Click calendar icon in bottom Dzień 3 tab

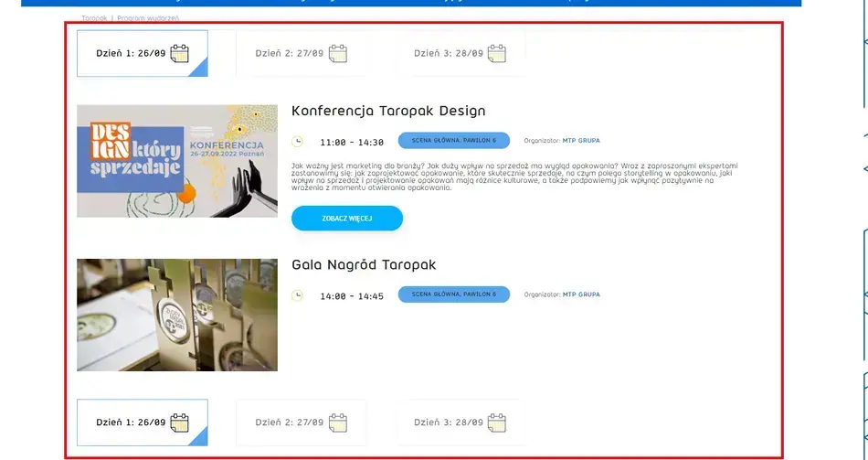point(496,423)
